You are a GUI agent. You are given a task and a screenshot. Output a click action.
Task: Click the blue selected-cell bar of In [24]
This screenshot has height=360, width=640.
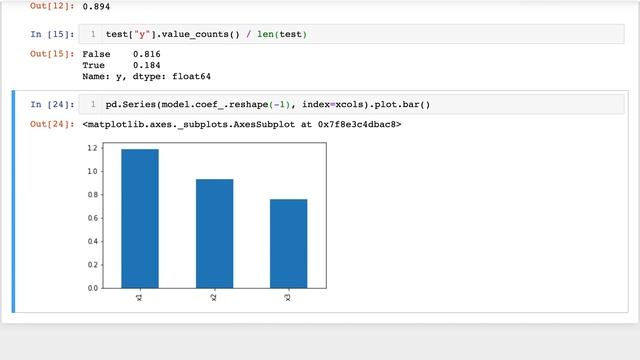tap(13, 202)
